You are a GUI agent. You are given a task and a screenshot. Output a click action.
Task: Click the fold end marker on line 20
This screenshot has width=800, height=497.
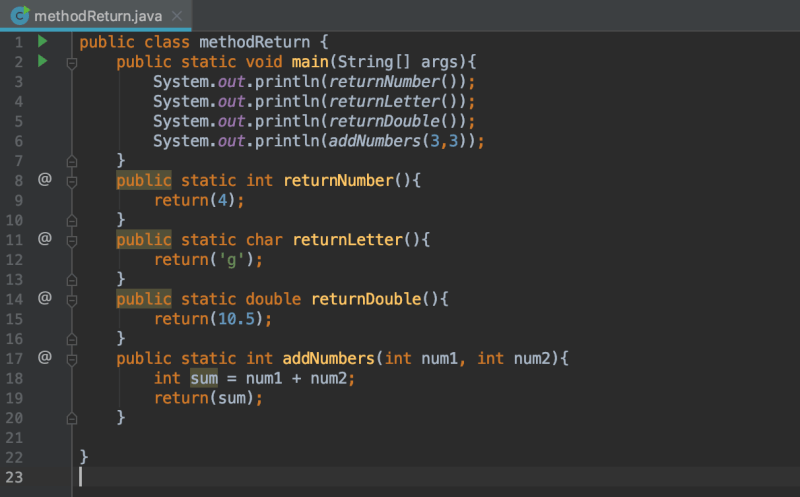pyautogui.click(x=72, y=418)
